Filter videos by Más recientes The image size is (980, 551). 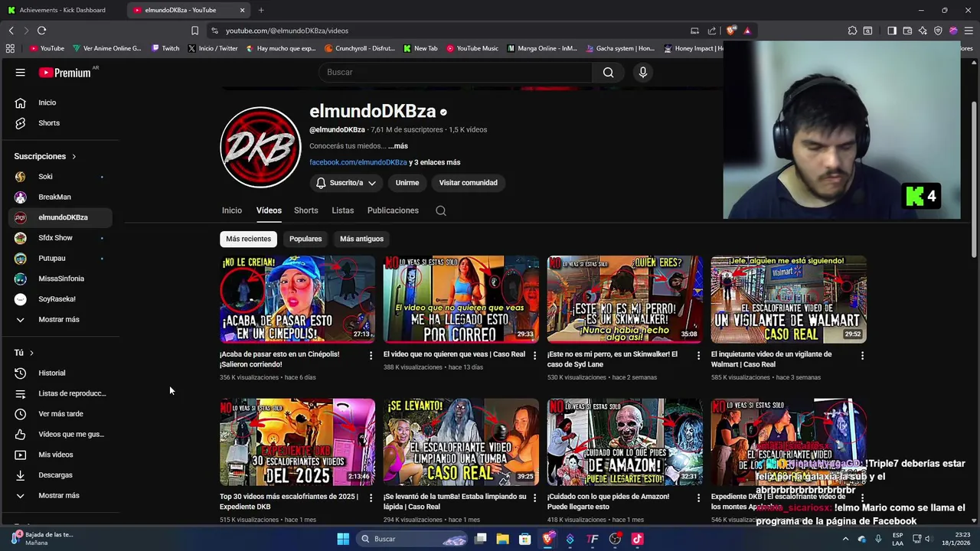[x=248, y=239]
